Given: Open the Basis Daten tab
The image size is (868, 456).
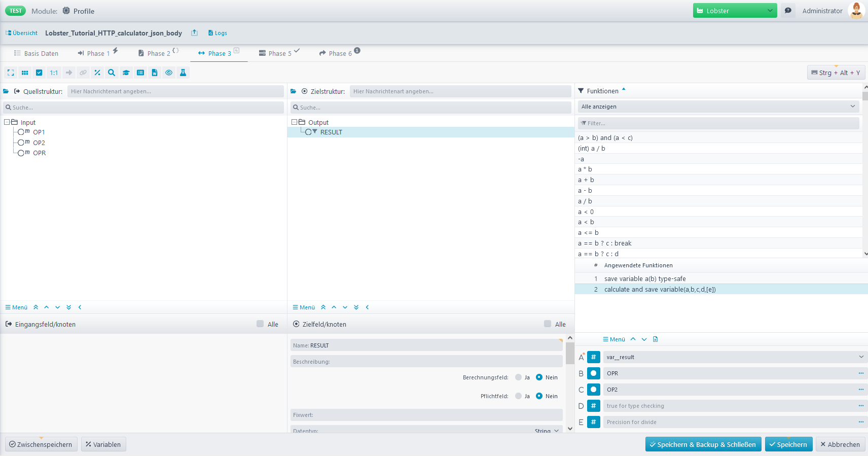Looking at the screenshot, I should tap(36, 53).
